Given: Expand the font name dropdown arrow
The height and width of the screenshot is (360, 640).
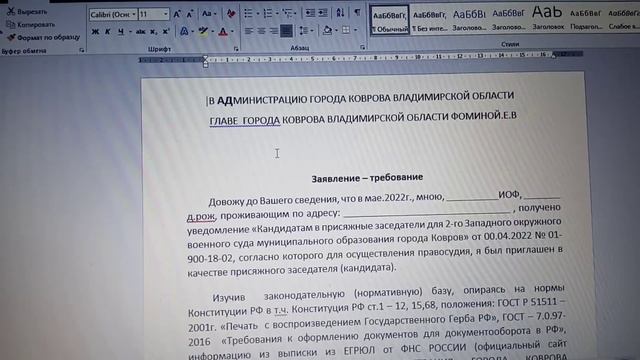Looking at the screenshot, I should [134, 14].
